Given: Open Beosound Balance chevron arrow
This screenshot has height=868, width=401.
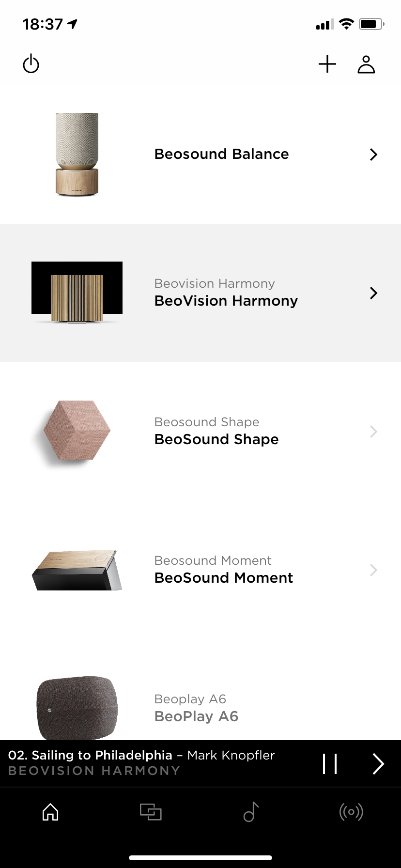Looking at the screenshot, I should pyautogui.click(x=373, y=155).
